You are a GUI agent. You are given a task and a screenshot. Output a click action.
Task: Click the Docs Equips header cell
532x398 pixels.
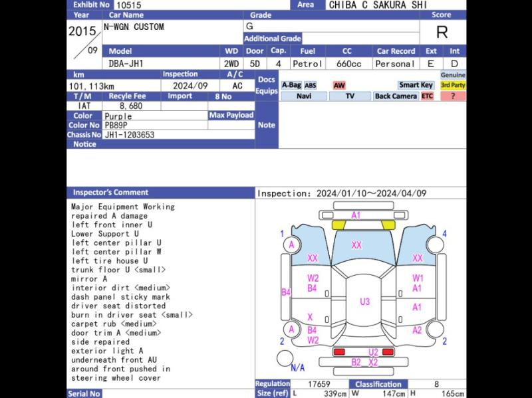point(267,86)
